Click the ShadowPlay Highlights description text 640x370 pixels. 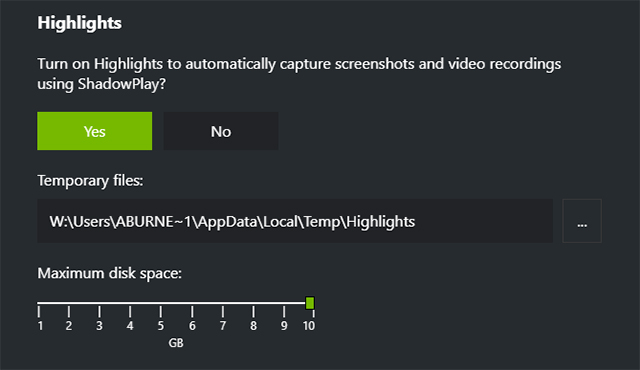click(299, 74)
